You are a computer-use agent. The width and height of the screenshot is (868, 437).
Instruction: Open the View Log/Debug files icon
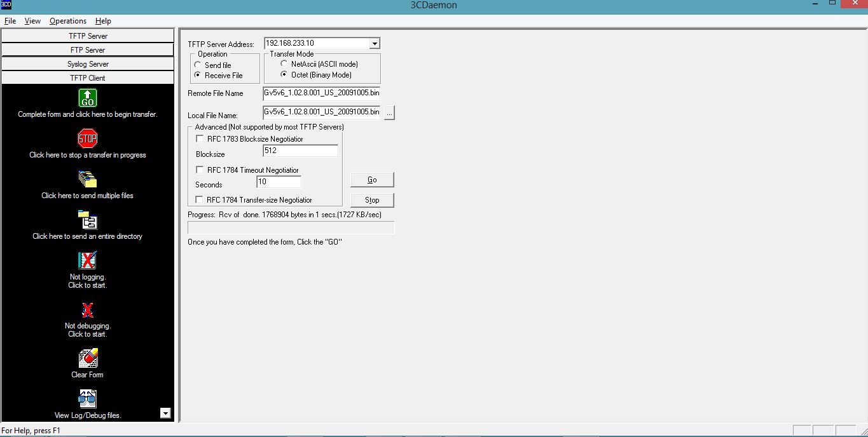coord(88,399)
